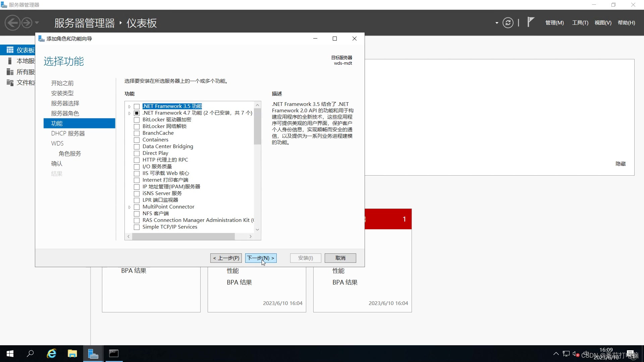Open the dropdown arrow beside navigation buttons
The height and width of the screenshot is (362, 644).
(x=37, y=23)
